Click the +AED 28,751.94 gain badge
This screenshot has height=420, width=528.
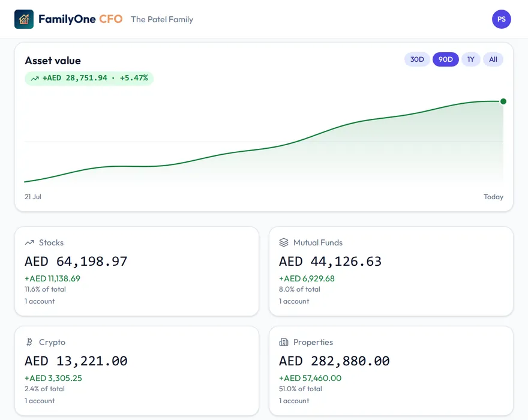point(89,79)
